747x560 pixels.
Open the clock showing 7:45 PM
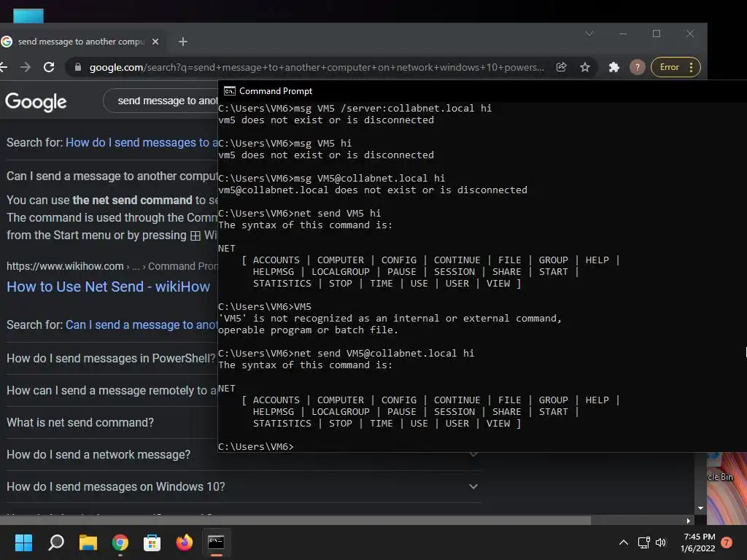698,542
